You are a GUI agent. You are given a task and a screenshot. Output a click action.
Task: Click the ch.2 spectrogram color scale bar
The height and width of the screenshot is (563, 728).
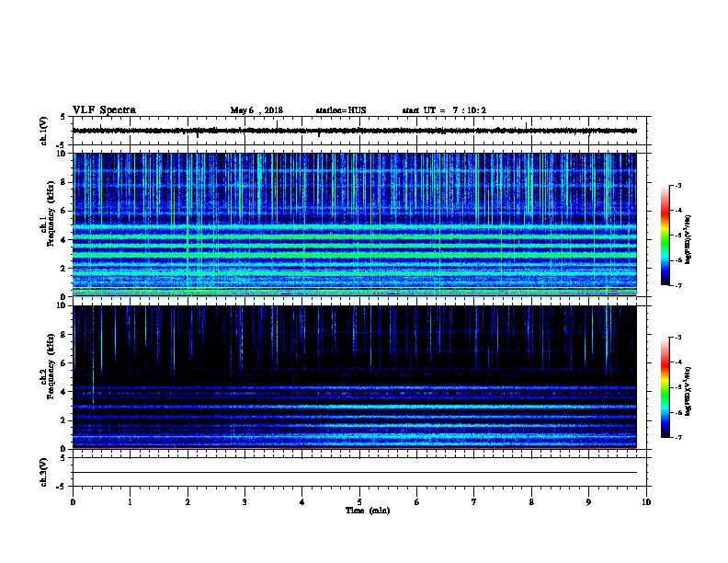[665, 387]
